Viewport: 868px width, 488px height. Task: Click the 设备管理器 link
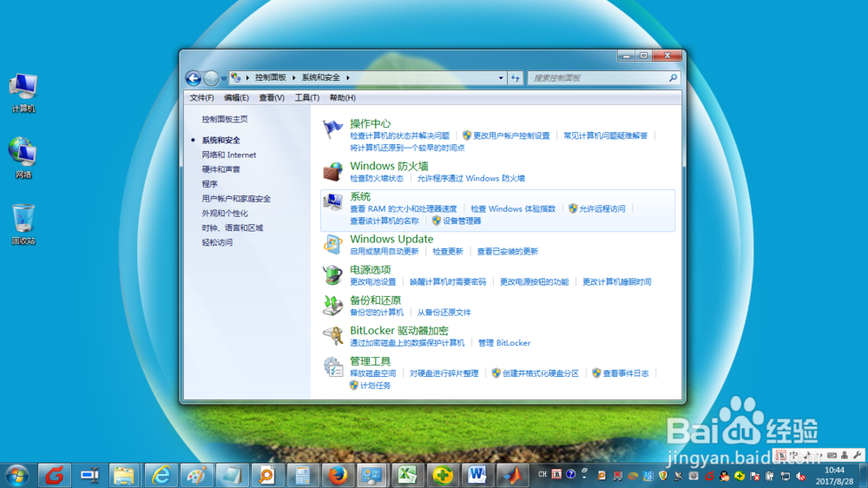(x=462, y=221)
